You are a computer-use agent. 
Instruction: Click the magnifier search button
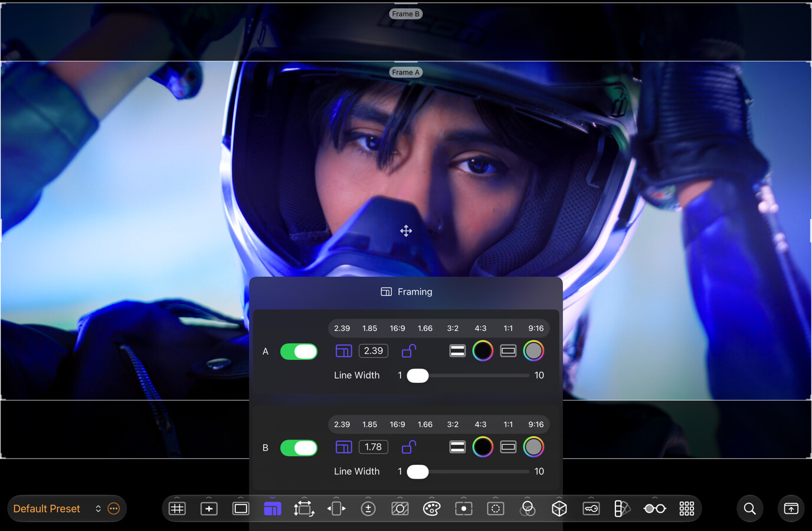click(x=749, y=509)
